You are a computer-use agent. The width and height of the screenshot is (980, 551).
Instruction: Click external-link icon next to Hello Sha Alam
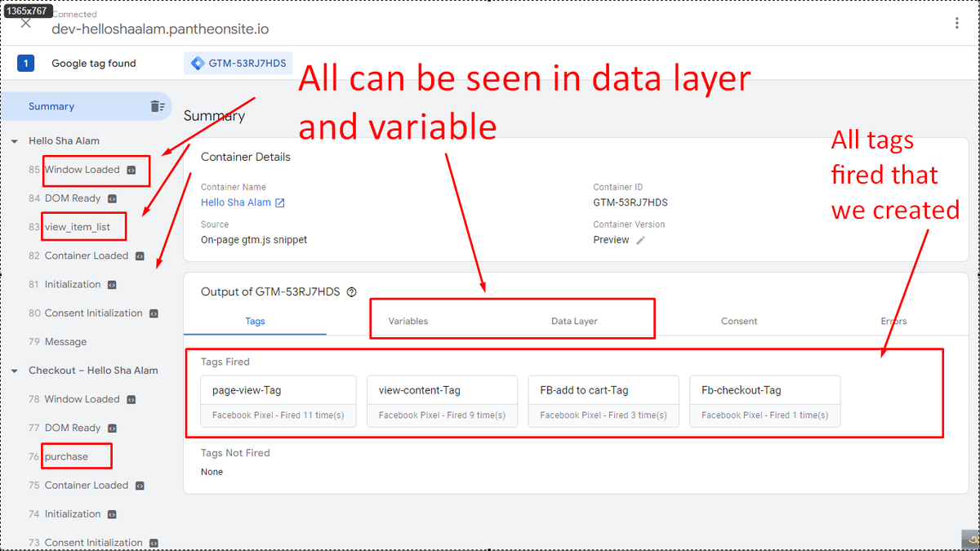[280, 202]
